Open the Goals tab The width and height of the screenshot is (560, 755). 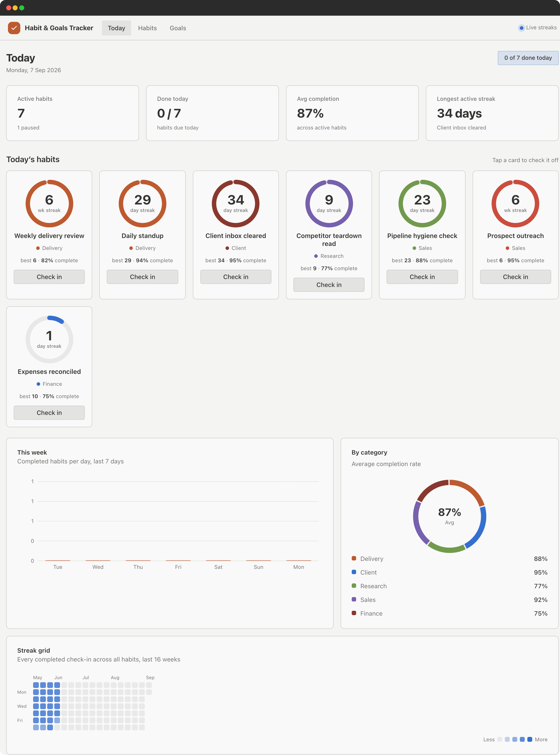(178, 28)
